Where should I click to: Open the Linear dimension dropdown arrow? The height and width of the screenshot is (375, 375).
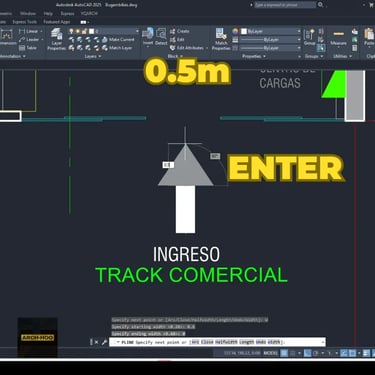[41, 31]
